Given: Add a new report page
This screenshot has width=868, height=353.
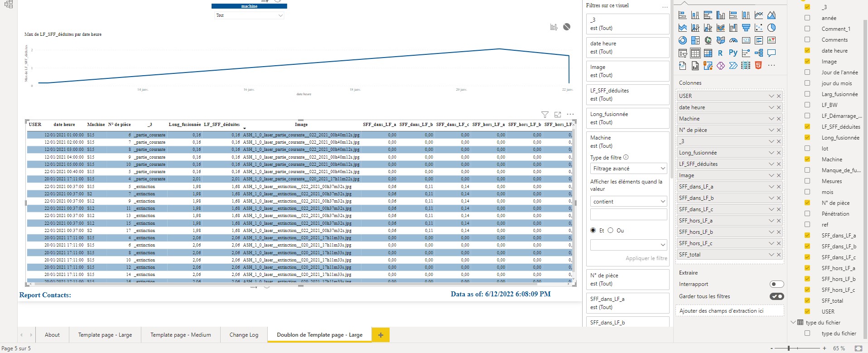Looking at the screenshot, I should click(381, 335).
